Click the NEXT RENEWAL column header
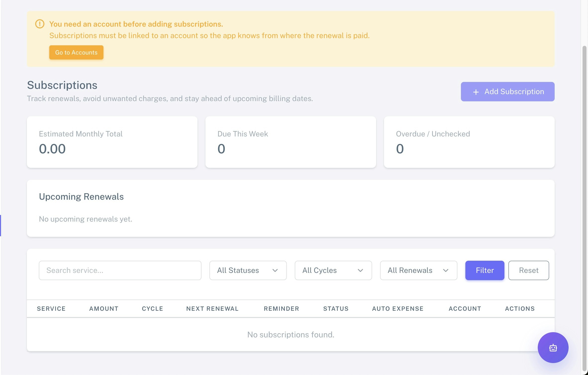 212,309
